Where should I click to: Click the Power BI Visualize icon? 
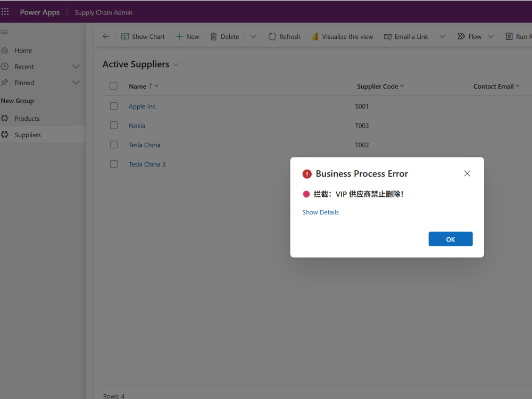point(315,36)
